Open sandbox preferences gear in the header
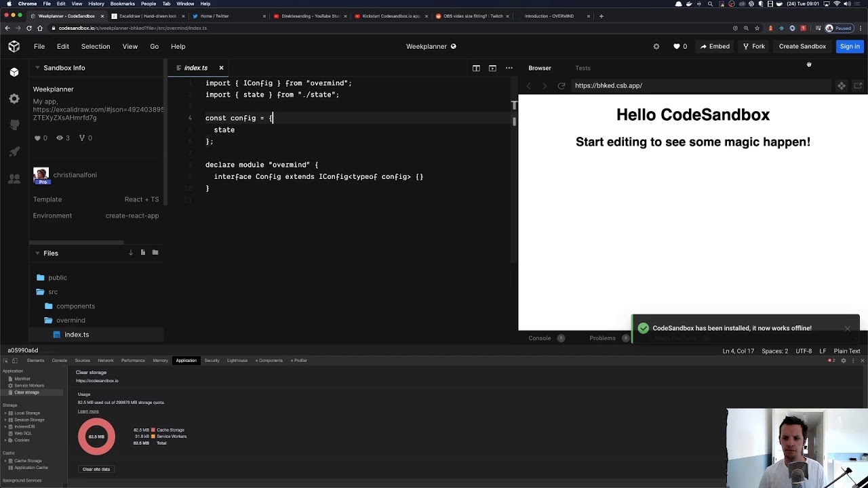Image resolution: width=868 pixels, height=488 pixels. coord(656,47)
